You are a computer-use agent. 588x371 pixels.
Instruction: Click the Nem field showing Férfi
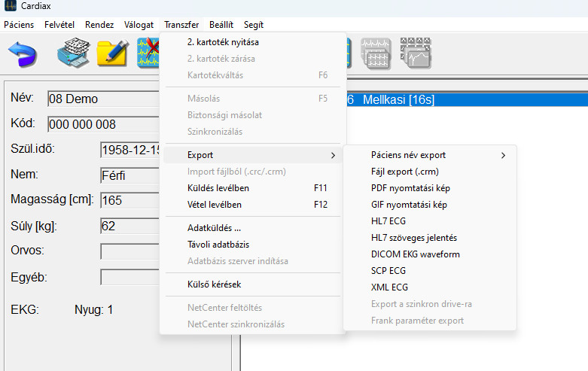coord(130,175)
